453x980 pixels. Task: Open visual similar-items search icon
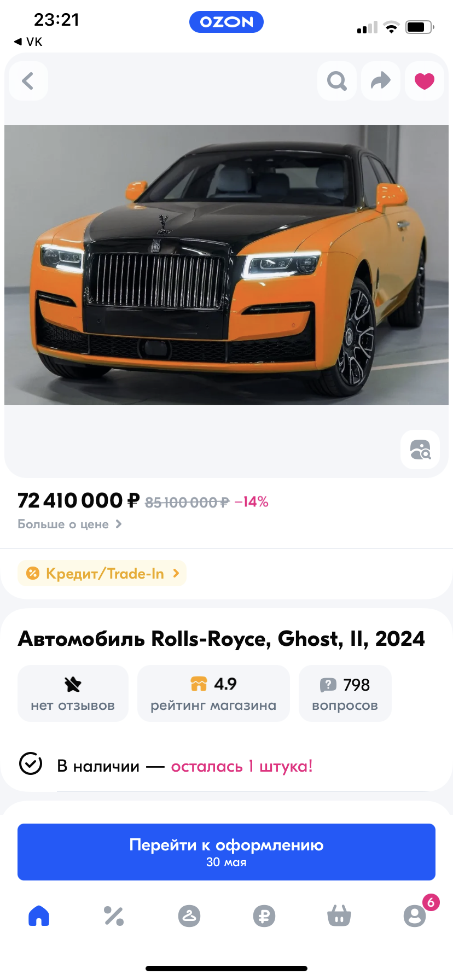420,450
